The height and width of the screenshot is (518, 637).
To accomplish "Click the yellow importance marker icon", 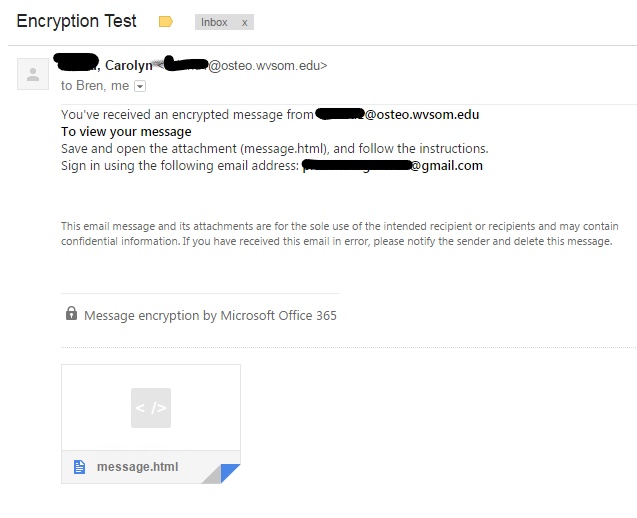I will pos(166,22).
